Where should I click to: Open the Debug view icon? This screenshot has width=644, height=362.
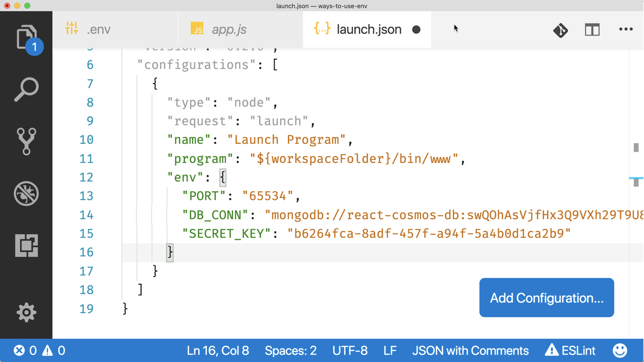click(x=26, y=194)
